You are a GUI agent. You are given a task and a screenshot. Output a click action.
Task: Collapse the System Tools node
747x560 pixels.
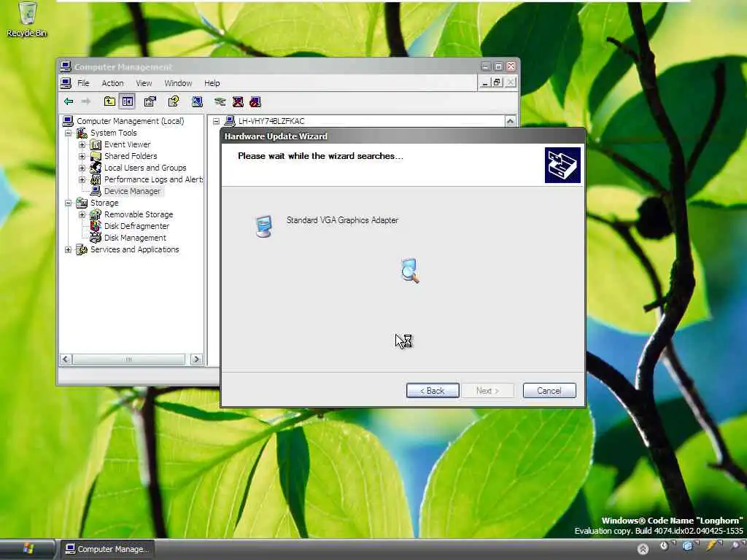(68, 133)
